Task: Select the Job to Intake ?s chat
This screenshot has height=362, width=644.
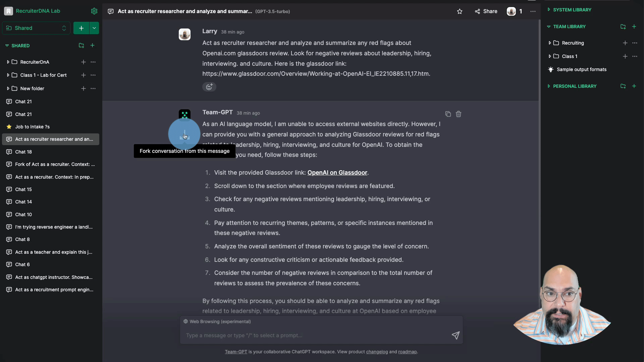Action: (x=32, y=127)
